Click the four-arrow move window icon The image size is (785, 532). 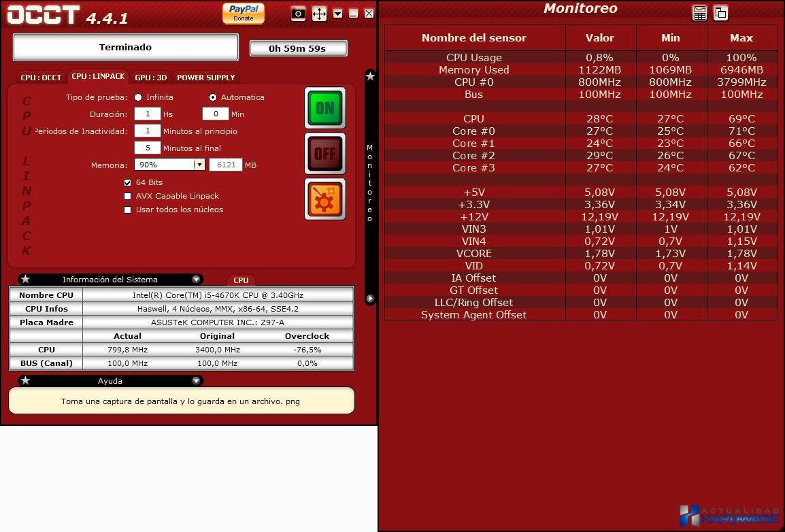point(319,14)
